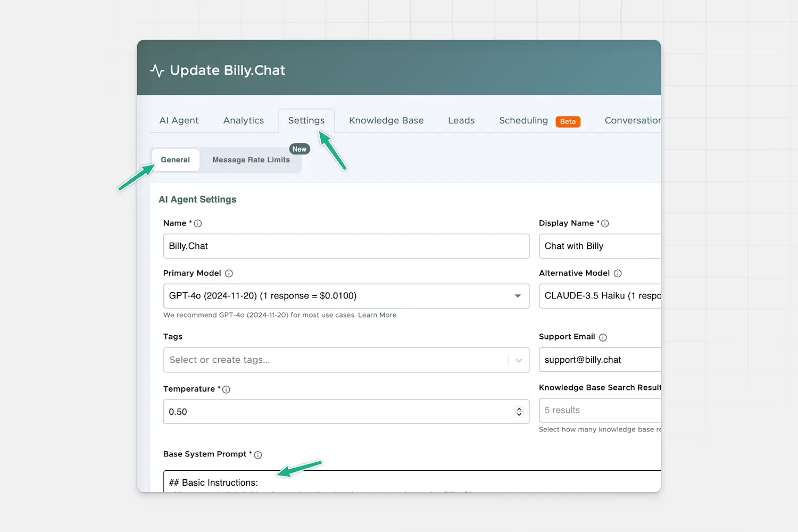This screenshot has width=798, height=532.
Task: Click the info icon next to Base System Prompt
Action: (258, 455)
